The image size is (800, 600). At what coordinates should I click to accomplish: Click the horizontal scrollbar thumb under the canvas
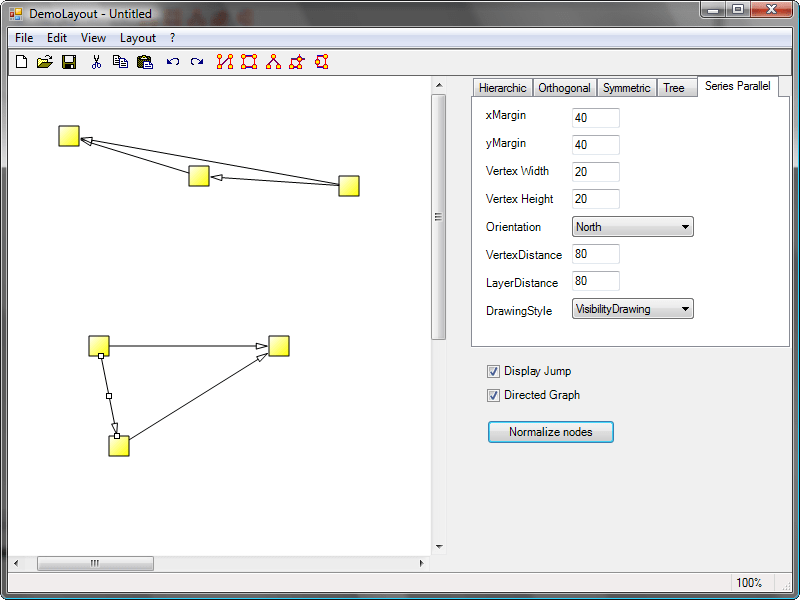coord(95,564)
